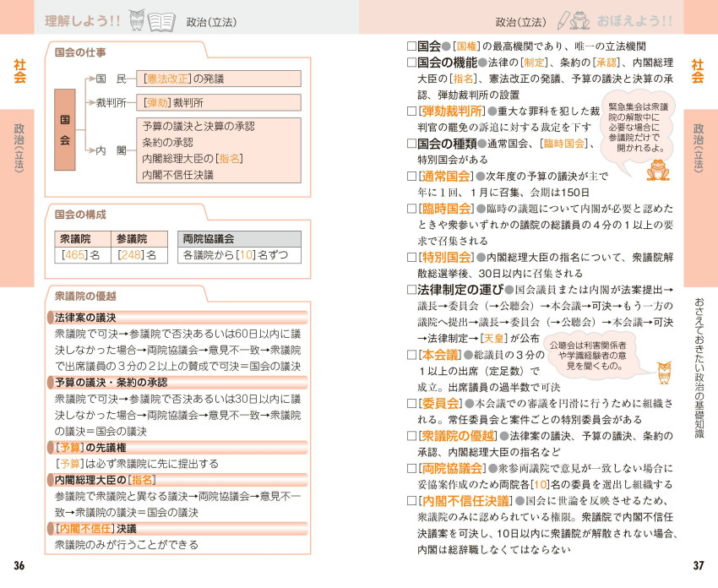Tick the checkbox before 国会の機能
This screenshot has width=718, height=588.
tap(411, 63)
